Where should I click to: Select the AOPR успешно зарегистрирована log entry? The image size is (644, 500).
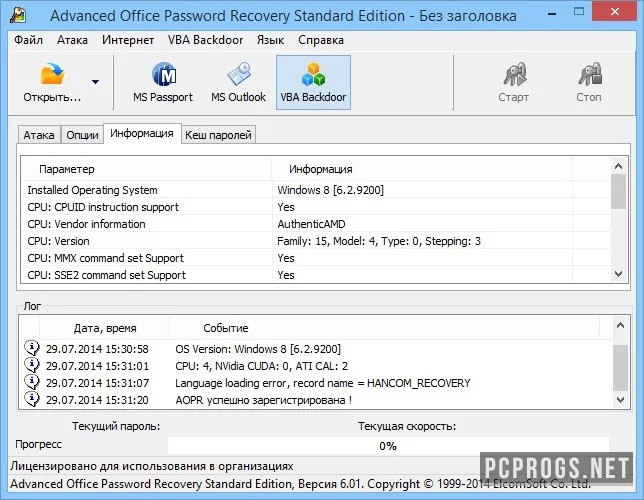coord(316,400)
